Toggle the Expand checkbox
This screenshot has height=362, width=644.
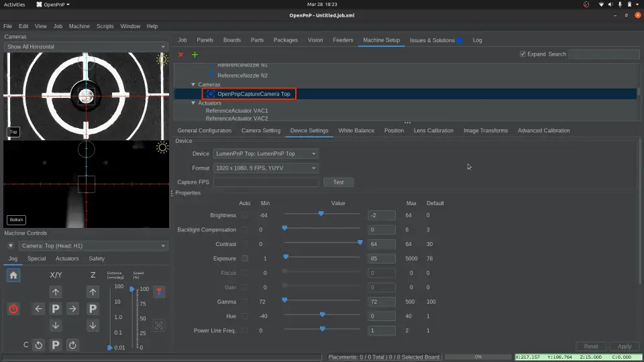click(x=523, y=54)
